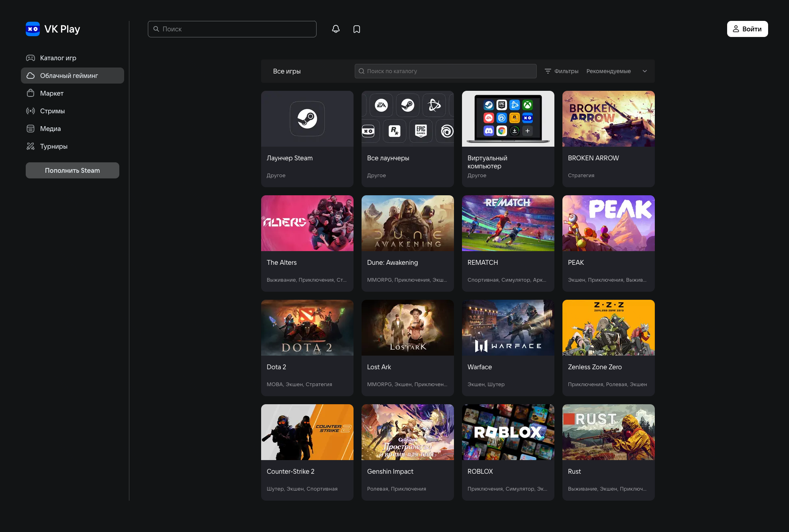Click the Epic Games icon in Все лаунчеры card
This screenshot has width=789, height=532.
[x=421, y=131]
